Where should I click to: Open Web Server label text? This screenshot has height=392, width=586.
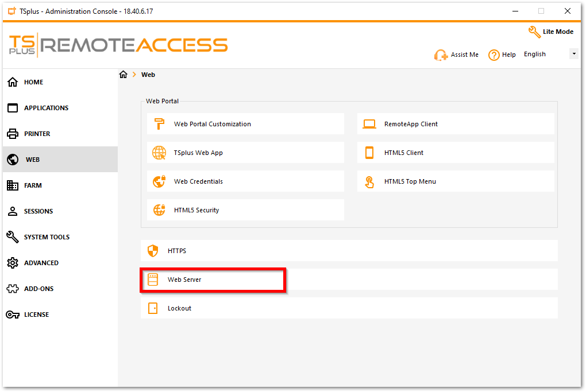[184, 280]
